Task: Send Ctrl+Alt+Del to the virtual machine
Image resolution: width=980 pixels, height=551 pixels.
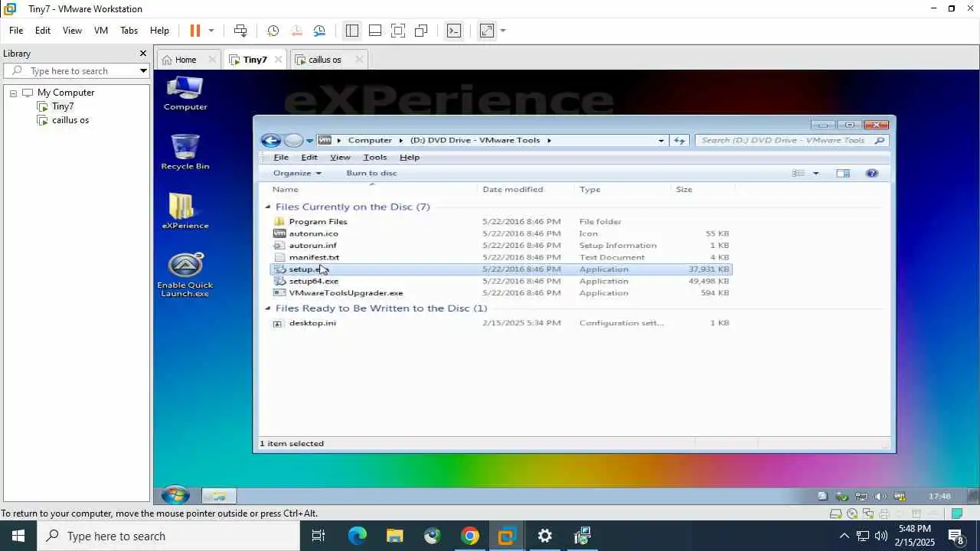Action: [240, 31]
